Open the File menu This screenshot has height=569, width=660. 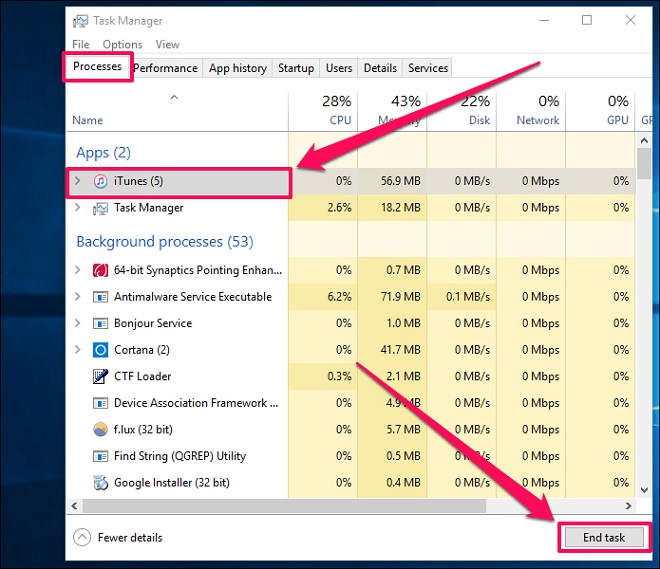point(80,44)
